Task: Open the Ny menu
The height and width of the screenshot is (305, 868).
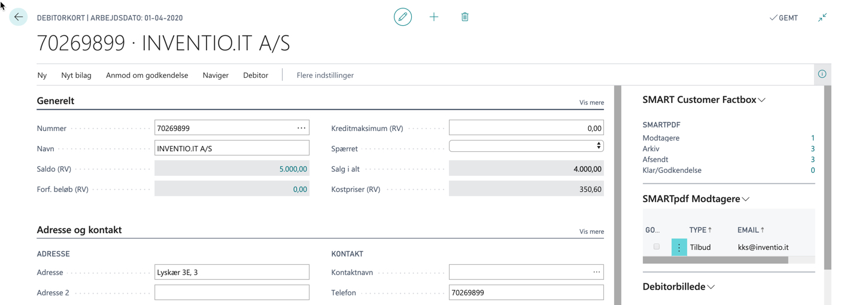Action: coord(42,75)
